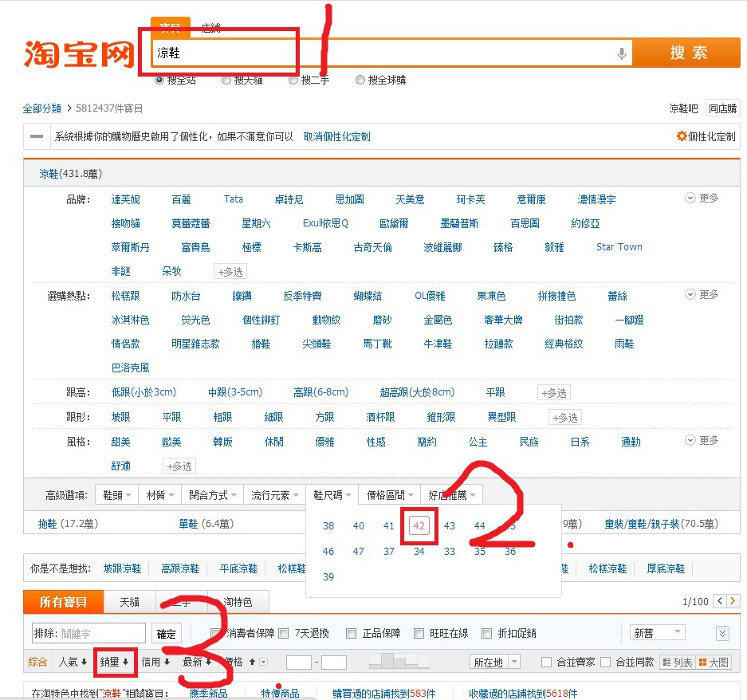This screenshot has height=700, width=747.
Task: Sort by 人氣 descending
Action: (x=73, y=662)
